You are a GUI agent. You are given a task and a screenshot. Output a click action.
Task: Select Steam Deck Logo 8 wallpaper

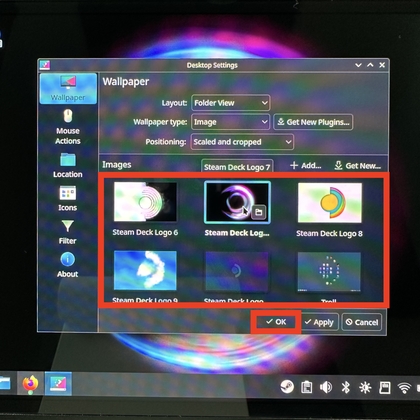click(x=330, y=202)
